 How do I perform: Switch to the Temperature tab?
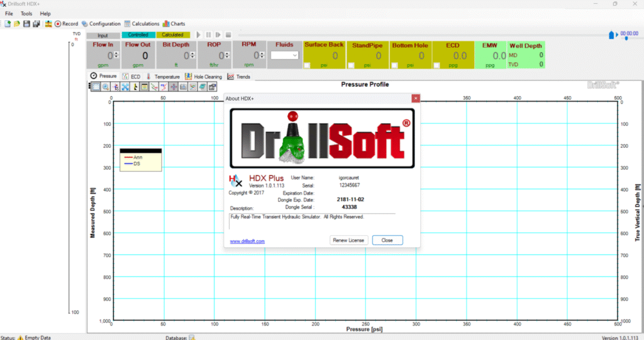pyautogui.click(x=163, y=77)
